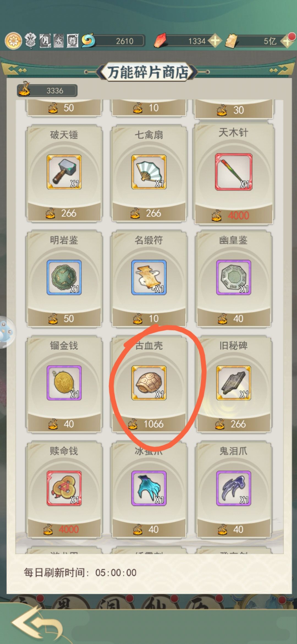Tap the 破天锤 hammer item icon
The height and width of the screenshot is (644, 297).
[64, 172]
